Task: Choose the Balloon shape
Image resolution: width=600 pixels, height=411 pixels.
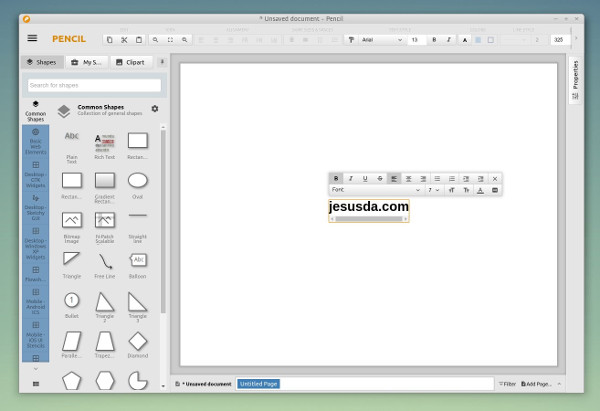Action: pyautogui.click(x=138, y=260)
